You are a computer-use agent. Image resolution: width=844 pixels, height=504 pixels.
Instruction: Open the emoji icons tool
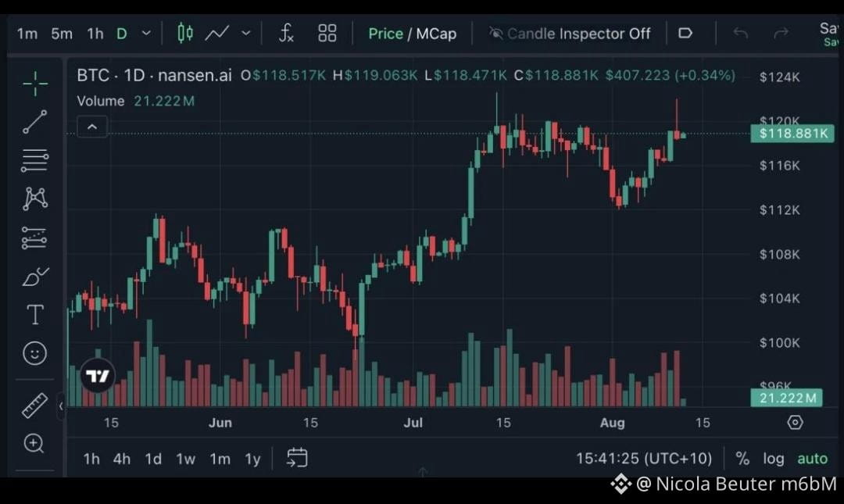(35, 353)
